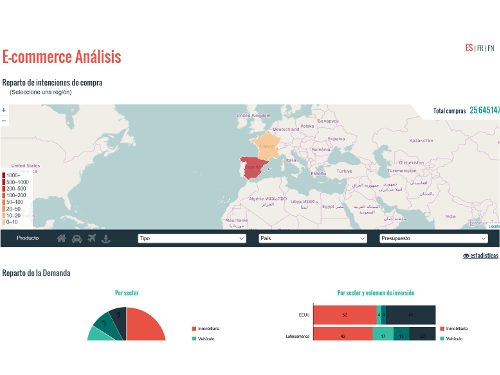The width and height of the screenshot is (500, 375).
Task: Toggle Vehículo legend in bar chart
Action: pyautogui.click(x=452, y=339)
